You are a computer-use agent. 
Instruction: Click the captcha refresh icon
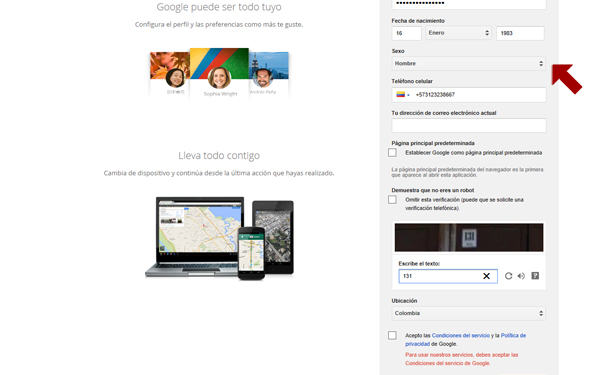point(508,276)
